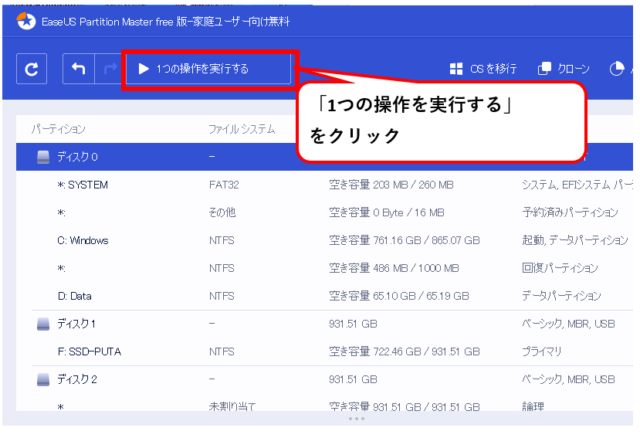Screen dimensions: 640x438
Task: Click ディスク 1 capacity 931.51 GB
Action: pos(353,324)
